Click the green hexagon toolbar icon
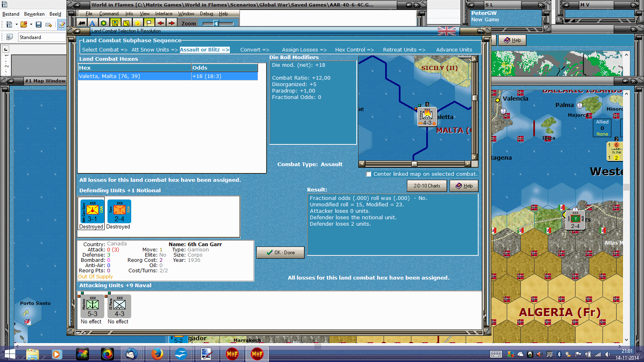The width and height of the screenshot is (644, 362). pos(103,23)
